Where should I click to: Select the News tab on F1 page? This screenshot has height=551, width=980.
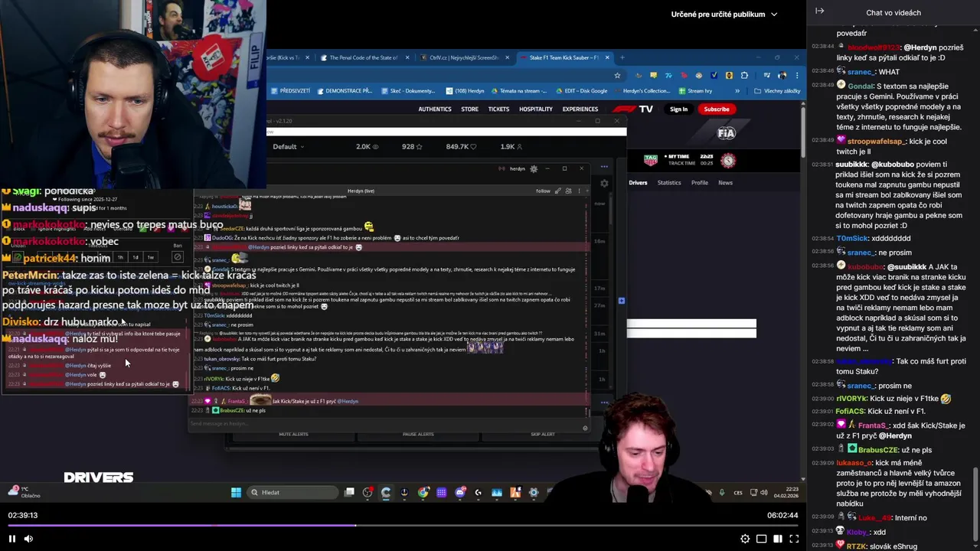[725, 182]
